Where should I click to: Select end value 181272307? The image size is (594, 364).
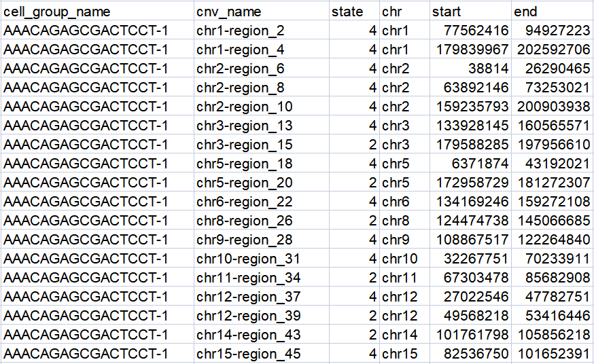click(553, 182)
